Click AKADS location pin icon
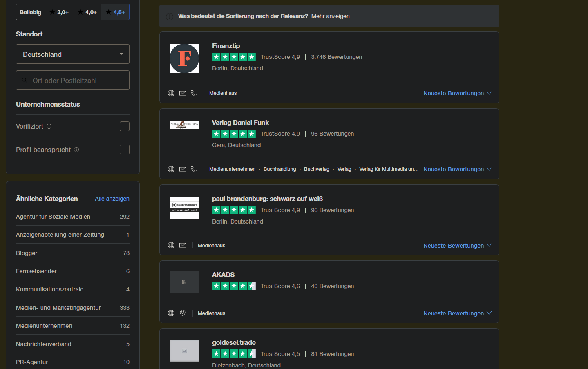 (x=183, y=313)
